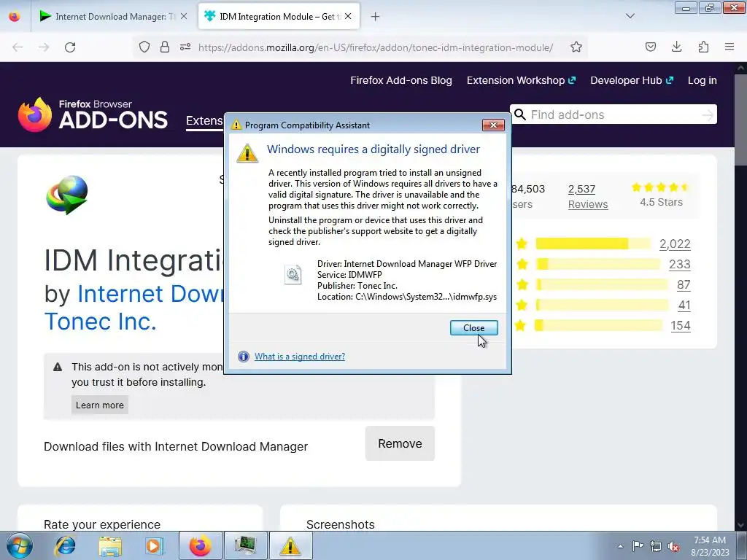Open the Windows Start button
This screenshot has width=747, height=560.
[x=20, y=545]
